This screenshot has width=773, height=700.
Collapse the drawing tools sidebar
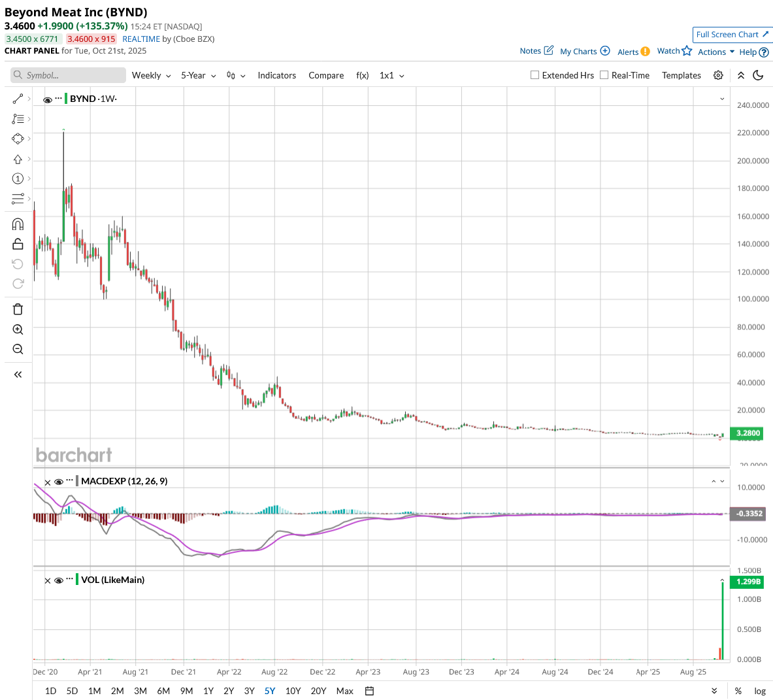point(18,375)
